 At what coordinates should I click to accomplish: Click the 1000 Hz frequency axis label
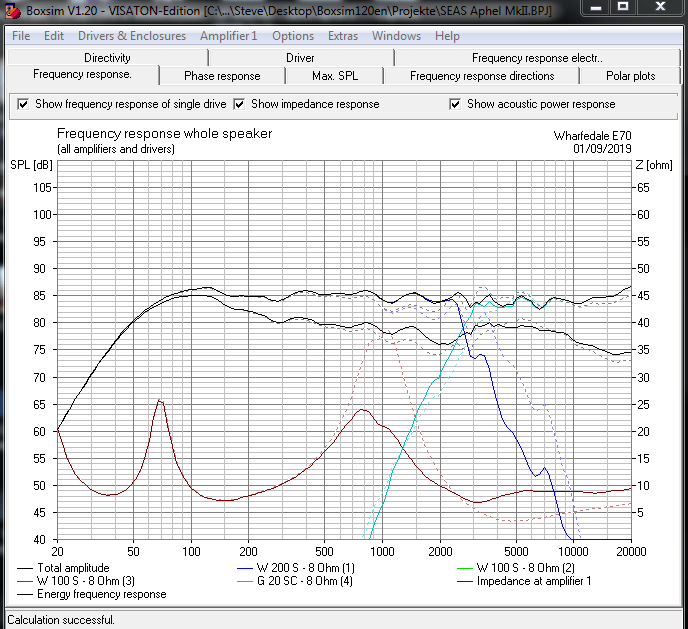[x=382, y=552]
